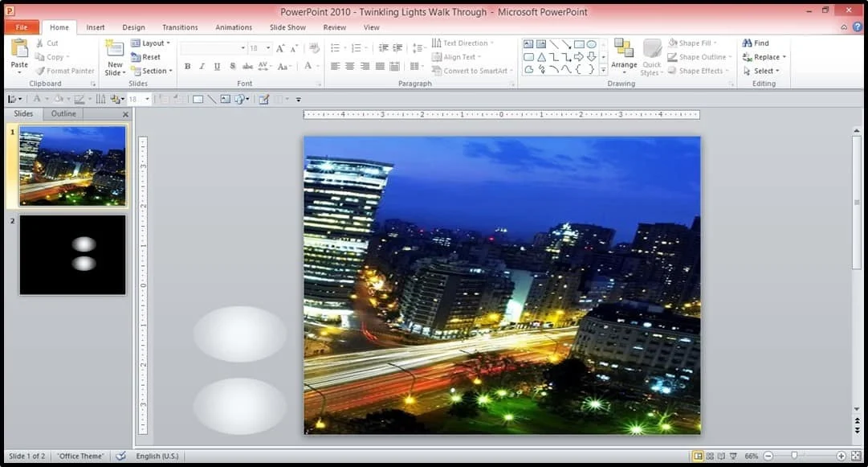Open the File tab

[22, 27]
